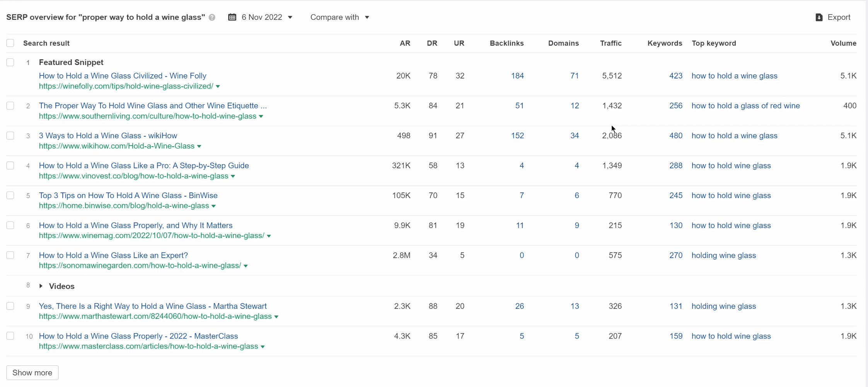Click Martha Stewart's 'holding wine glass' keyword
The image size is (868, 387).
point(723,306)
